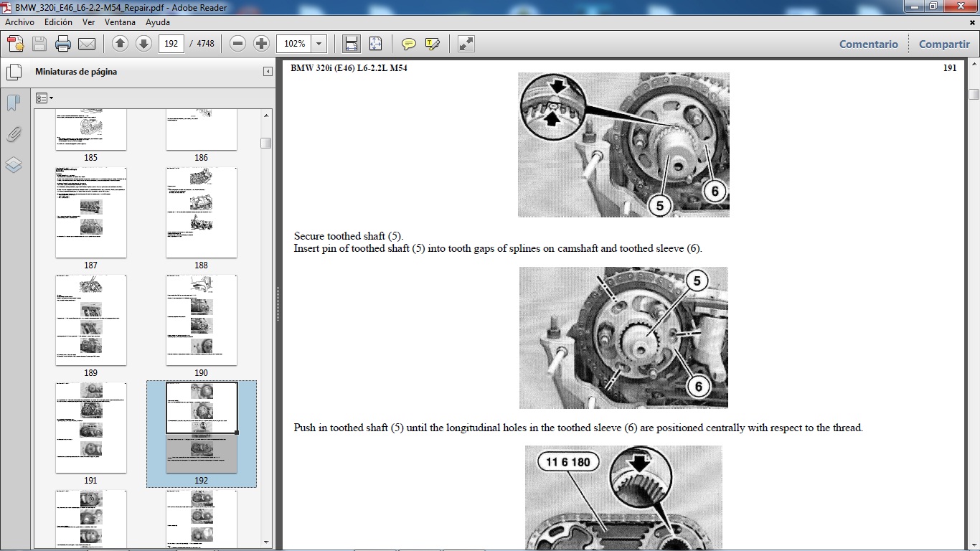Click the thumbnail panel scrollbar thumb

(266, 143)
